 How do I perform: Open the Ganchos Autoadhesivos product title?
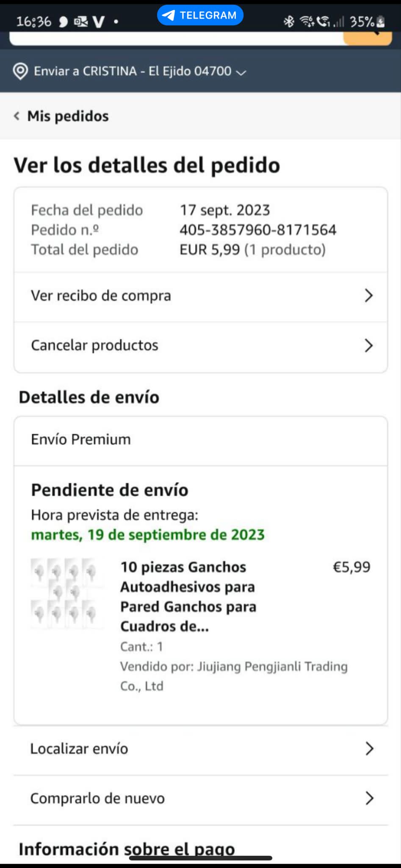point(188,596)
